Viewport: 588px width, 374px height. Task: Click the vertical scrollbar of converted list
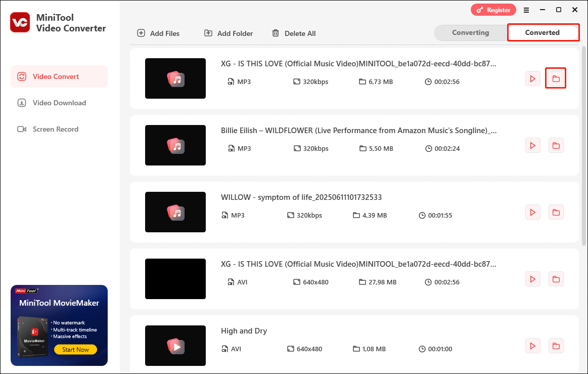click(x=583, y=146)
